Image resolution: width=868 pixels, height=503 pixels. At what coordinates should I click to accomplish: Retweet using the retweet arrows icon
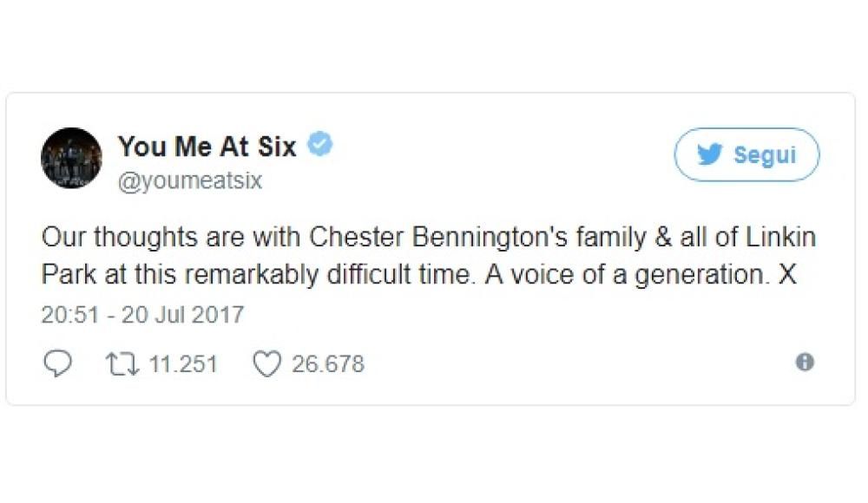120,363
